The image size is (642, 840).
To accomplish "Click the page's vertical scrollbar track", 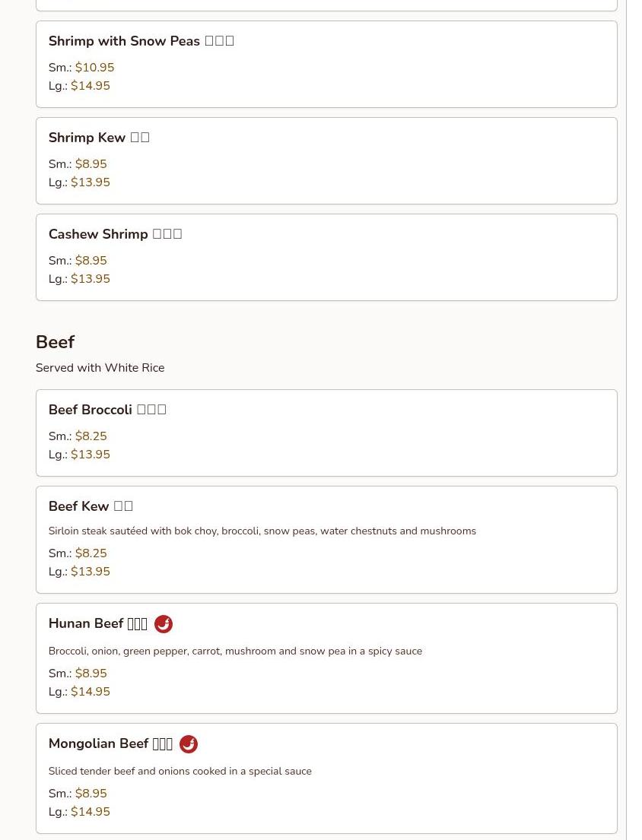I will click(x=634, y=420).
